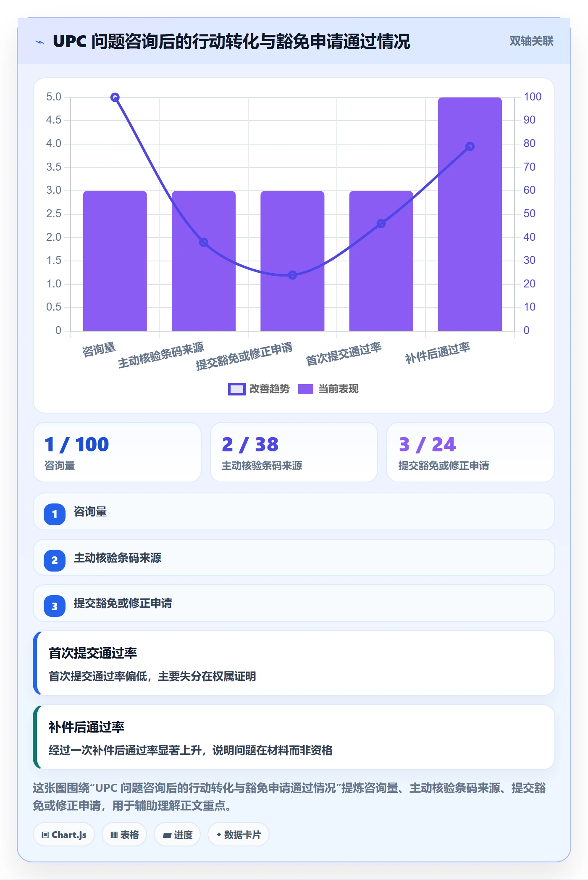Click the 双轴关联 badge in header
Image resolution: width=588 pixels, height=880 pixels.
[x=531, y=41]
